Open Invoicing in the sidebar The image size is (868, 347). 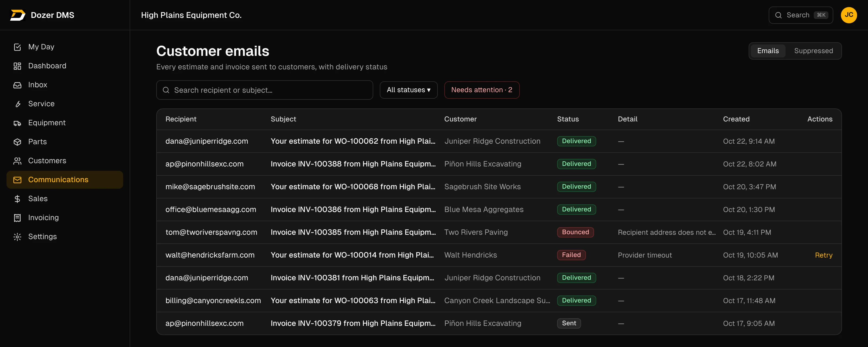click(65, 218)
